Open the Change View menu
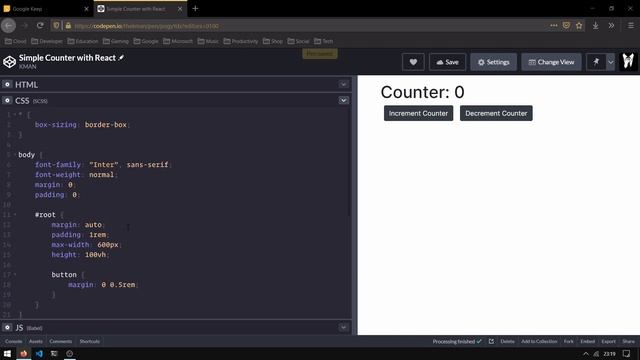Viewport: 640px width, 360px height. point(551,62)
